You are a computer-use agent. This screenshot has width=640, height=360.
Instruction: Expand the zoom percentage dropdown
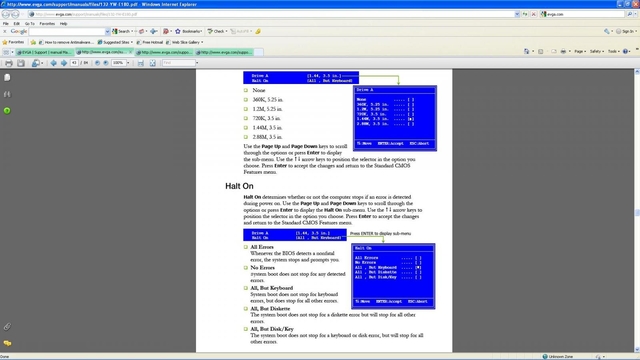128,63
